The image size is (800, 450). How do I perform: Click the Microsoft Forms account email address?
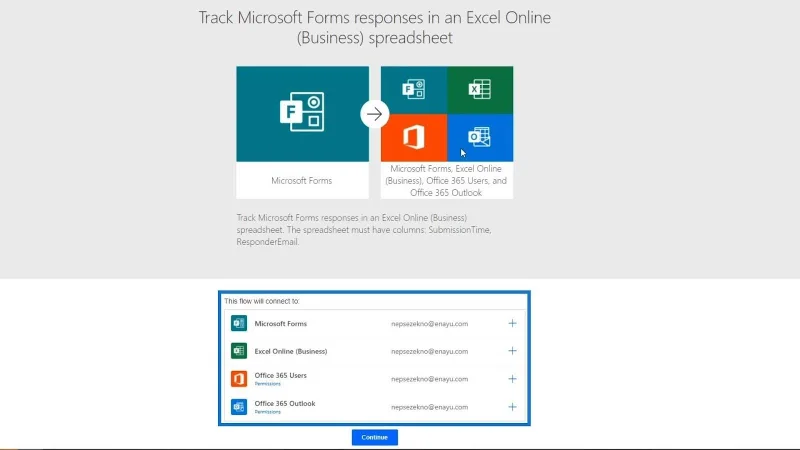coord(429,323)
